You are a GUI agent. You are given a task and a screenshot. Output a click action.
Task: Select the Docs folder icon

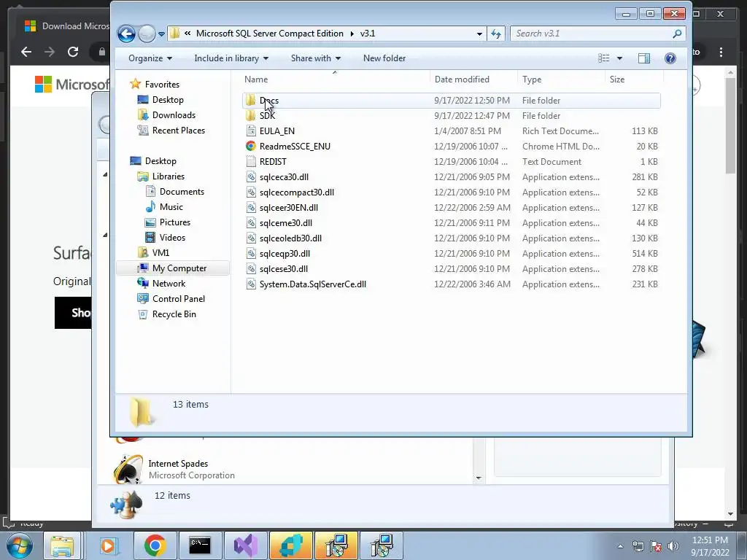pyautogui.click(x=251, y=100)
